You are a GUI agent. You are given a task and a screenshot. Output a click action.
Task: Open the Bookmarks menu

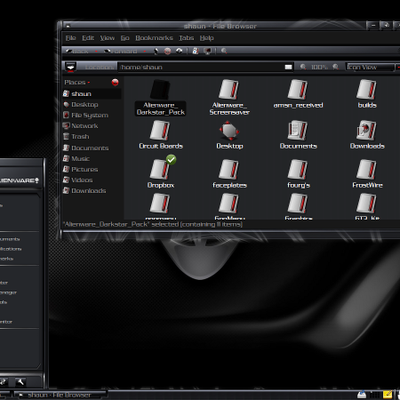click(x=154, y=38)
